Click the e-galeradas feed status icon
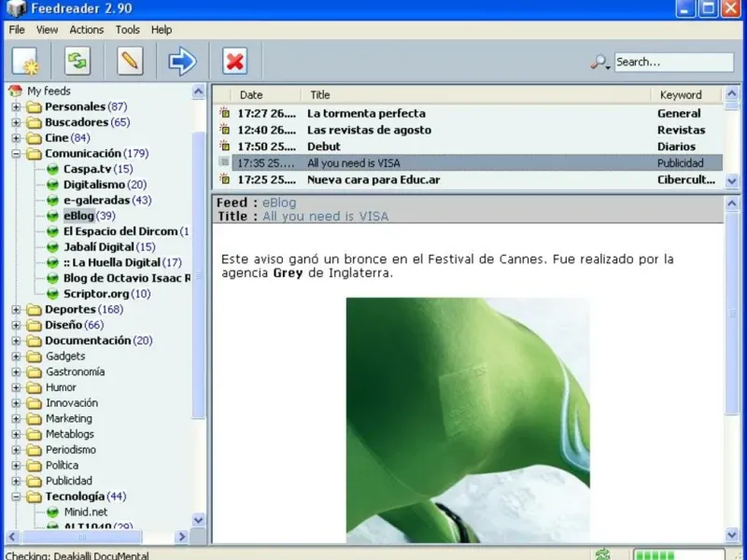 52,201
